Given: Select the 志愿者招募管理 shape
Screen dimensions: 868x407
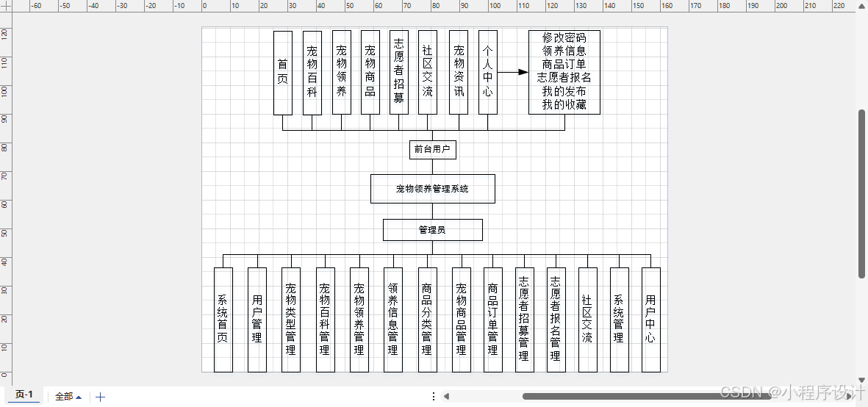Looking at the screenshot, I should [x=525, y=320].
